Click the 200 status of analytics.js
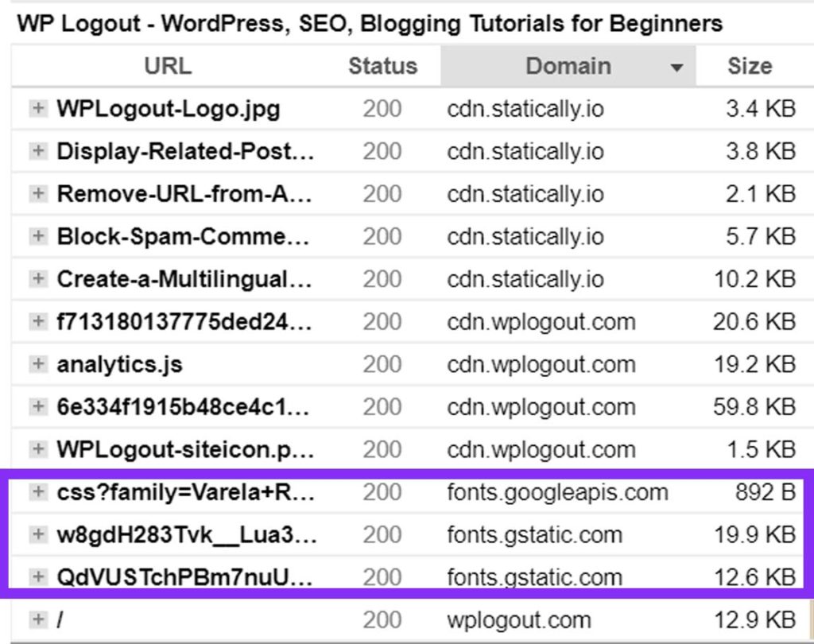 point(382,365)
